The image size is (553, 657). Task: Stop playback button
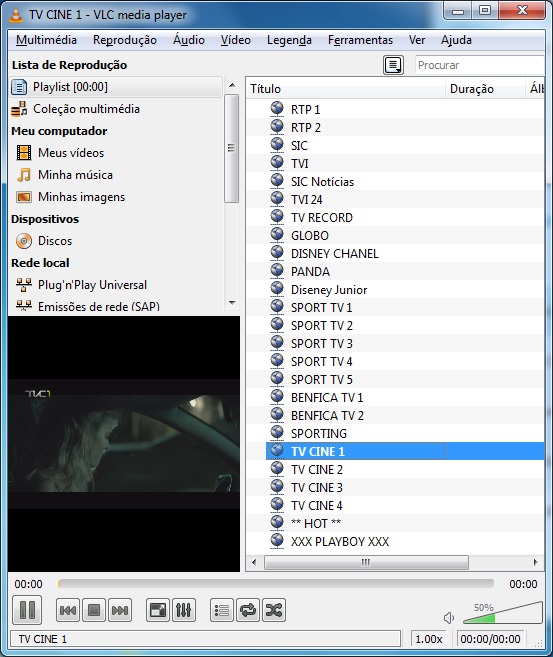tap(94, 610)
